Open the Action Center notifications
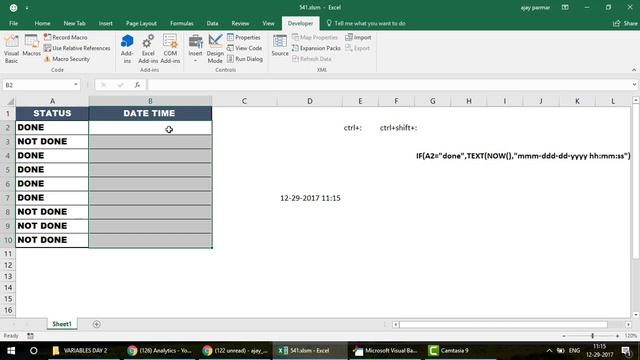Image resolution: width=640 pixels, height=360 pixels. (x=627, y=351)
